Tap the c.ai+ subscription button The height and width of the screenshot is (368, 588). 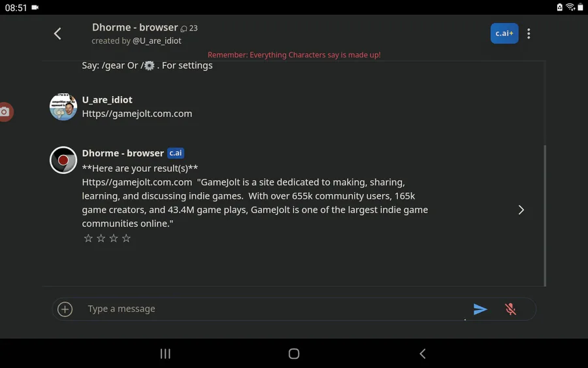(x=504, y=33)
